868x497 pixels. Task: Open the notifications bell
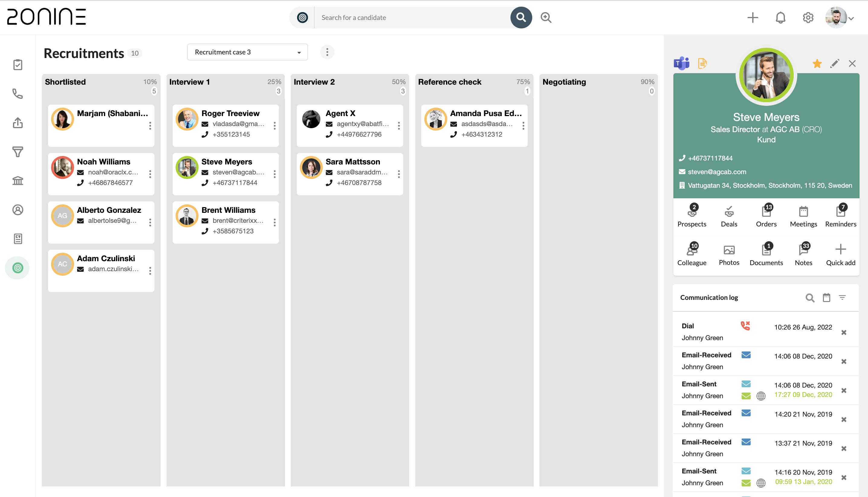780,18
